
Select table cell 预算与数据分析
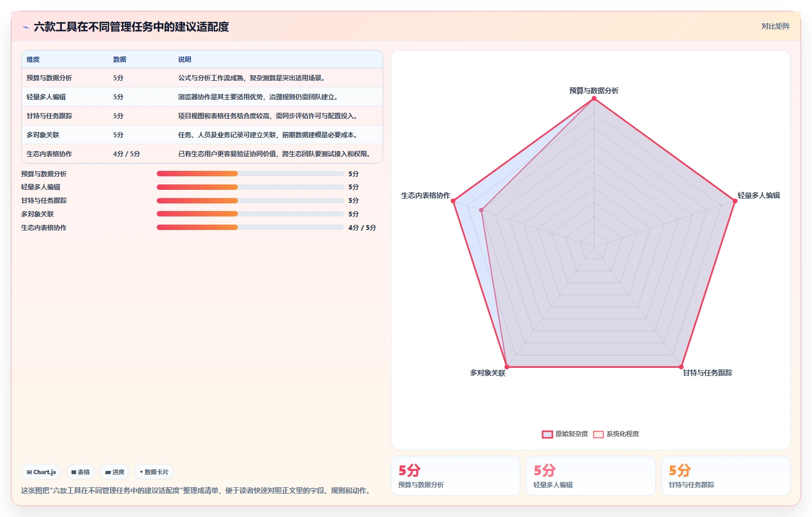click(x=49, y=78)
